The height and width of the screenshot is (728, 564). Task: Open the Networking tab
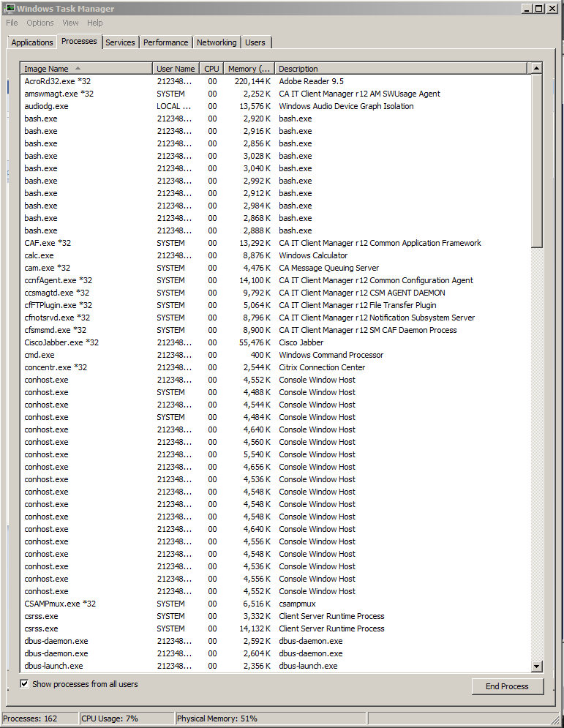(217, 42)
